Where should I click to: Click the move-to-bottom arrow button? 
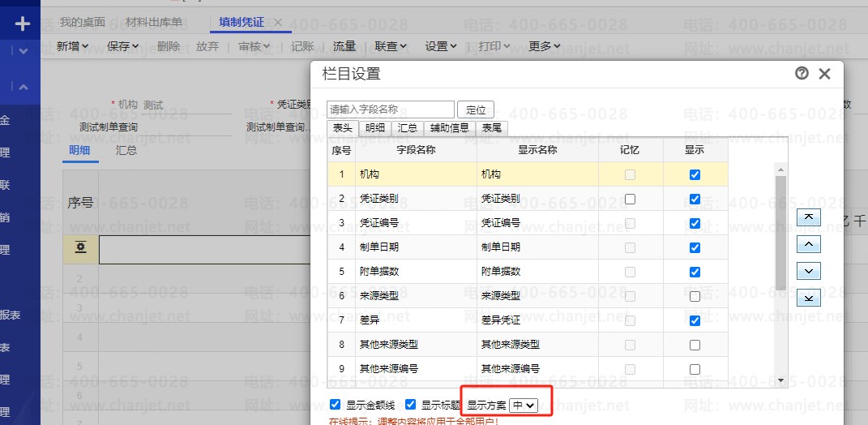pyautogui.click(x=809, y=298)
